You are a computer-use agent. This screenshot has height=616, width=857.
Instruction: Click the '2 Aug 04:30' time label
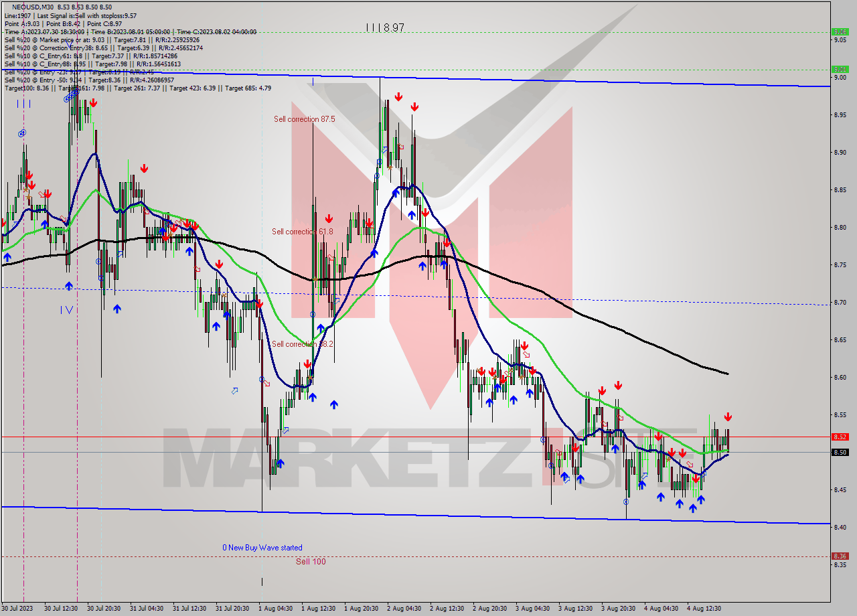(404, 609)
